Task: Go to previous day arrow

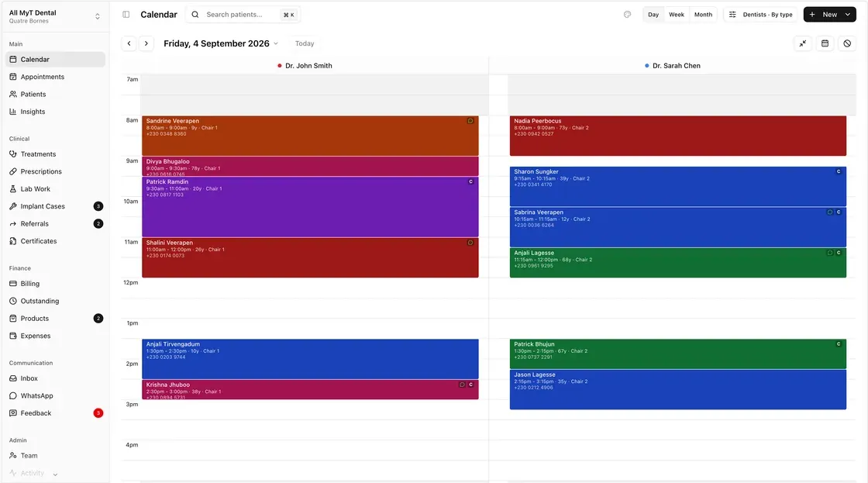Action: click(129, 43)
